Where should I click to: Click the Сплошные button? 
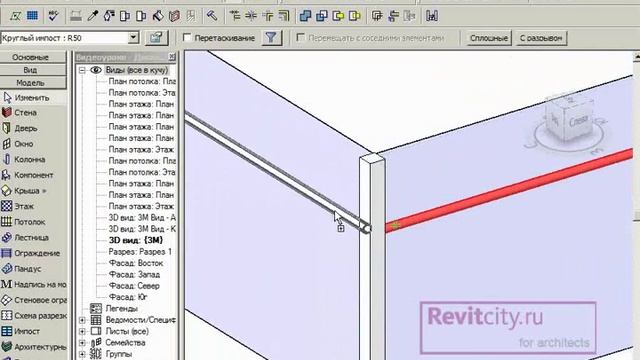tap(489, 38)
